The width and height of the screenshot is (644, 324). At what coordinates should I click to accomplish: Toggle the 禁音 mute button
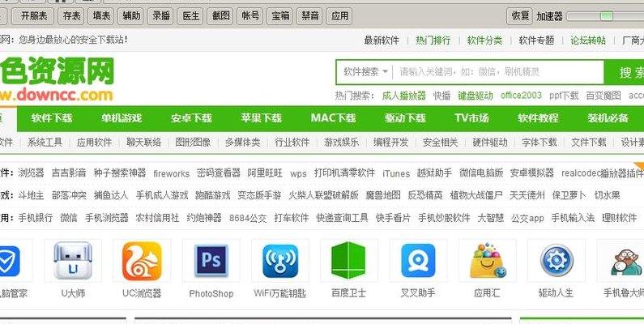[309, 16]
